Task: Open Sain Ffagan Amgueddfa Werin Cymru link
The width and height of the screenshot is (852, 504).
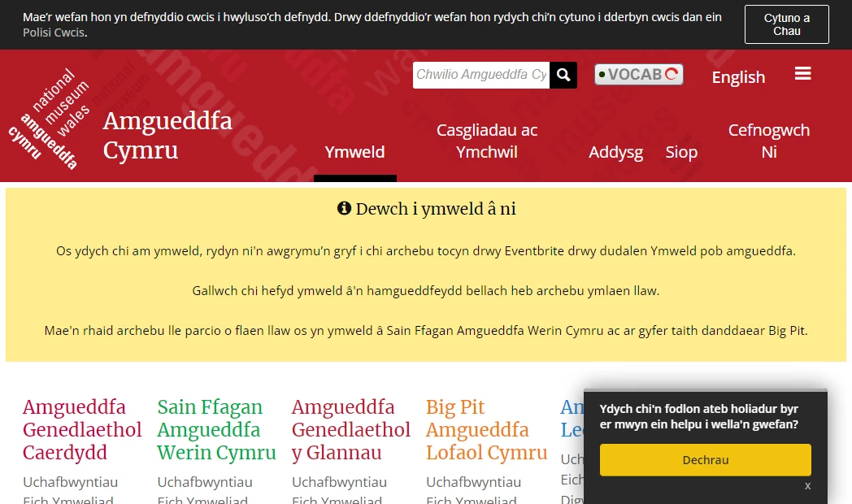Action: tap(216, 430)
